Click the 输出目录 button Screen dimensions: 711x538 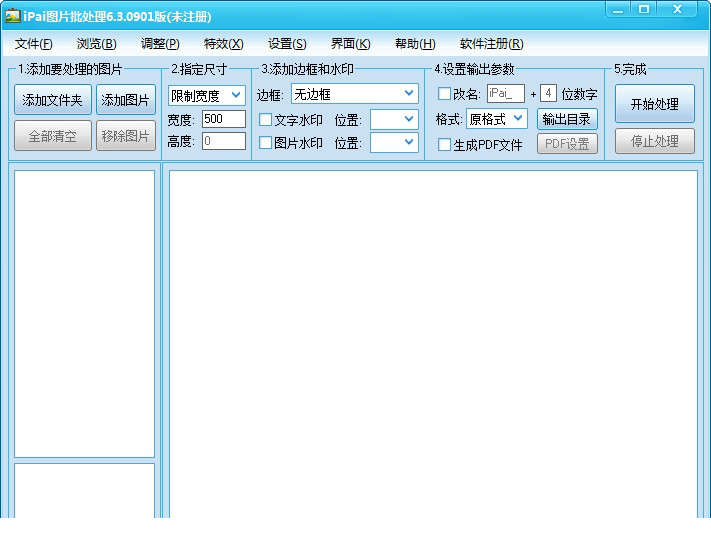point(567,119)
